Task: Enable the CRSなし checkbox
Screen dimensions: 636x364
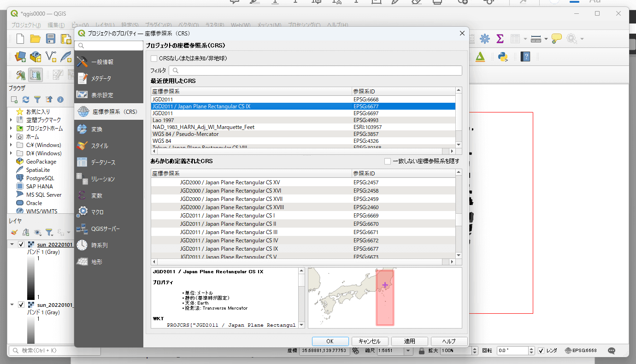Action: (154, 59)
